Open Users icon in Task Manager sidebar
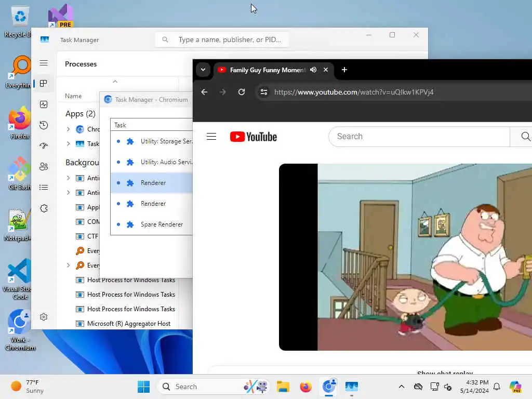532x399 pixels. coord(44,167)
